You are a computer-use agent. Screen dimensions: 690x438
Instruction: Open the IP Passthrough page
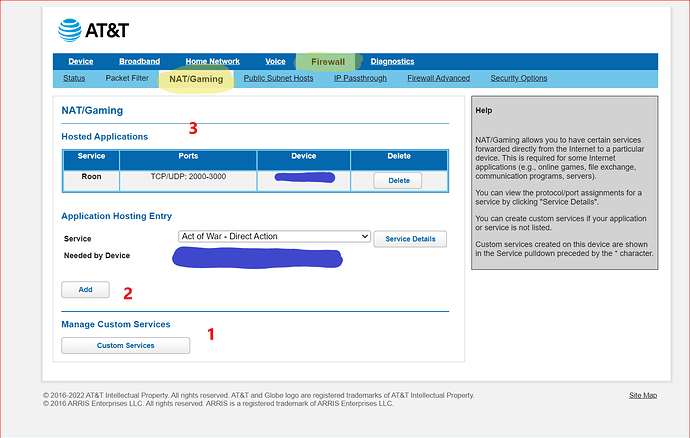[360, 78]
